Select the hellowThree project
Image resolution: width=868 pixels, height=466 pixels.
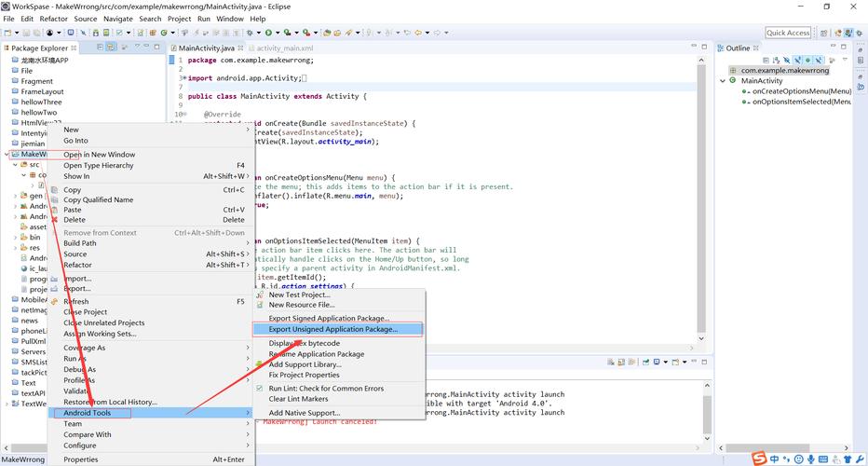pyautogui.click(x=41, y=102)
